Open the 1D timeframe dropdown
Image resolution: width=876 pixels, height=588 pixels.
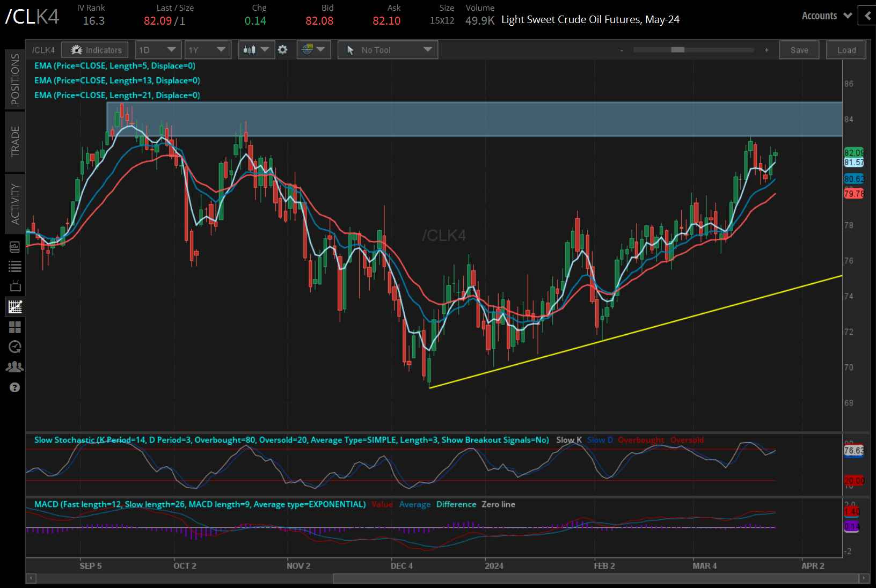(x=158, y=50)
